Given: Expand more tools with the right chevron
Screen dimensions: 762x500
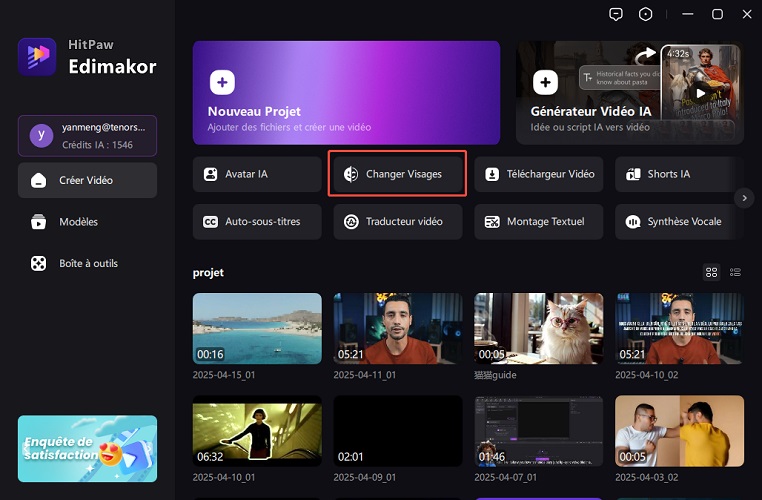Looking at the screenshot, I should point(744,198).
